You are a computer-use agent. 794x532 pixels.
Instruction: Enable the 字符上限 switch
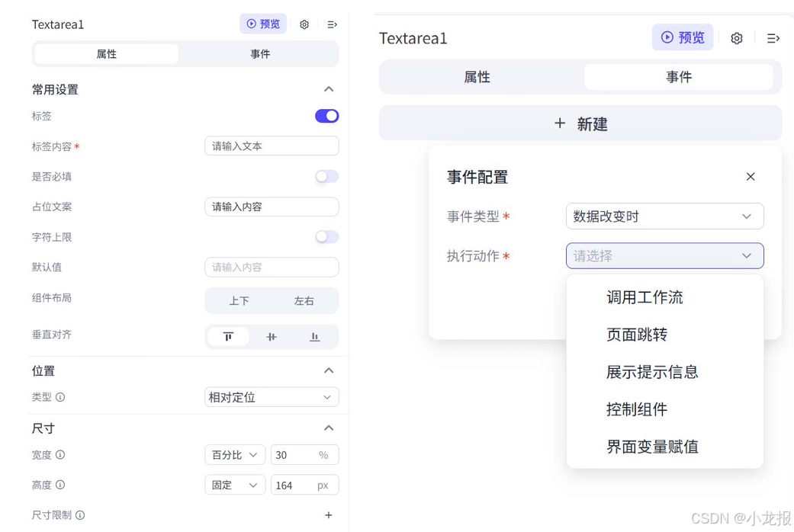tap(326, 237)
